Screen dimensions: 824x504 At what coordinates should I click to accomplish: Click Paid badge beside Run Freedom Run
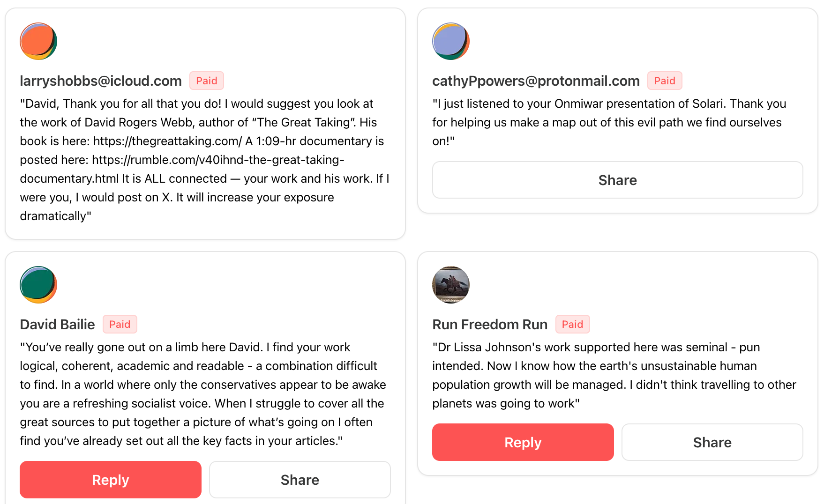click(572, 324)
